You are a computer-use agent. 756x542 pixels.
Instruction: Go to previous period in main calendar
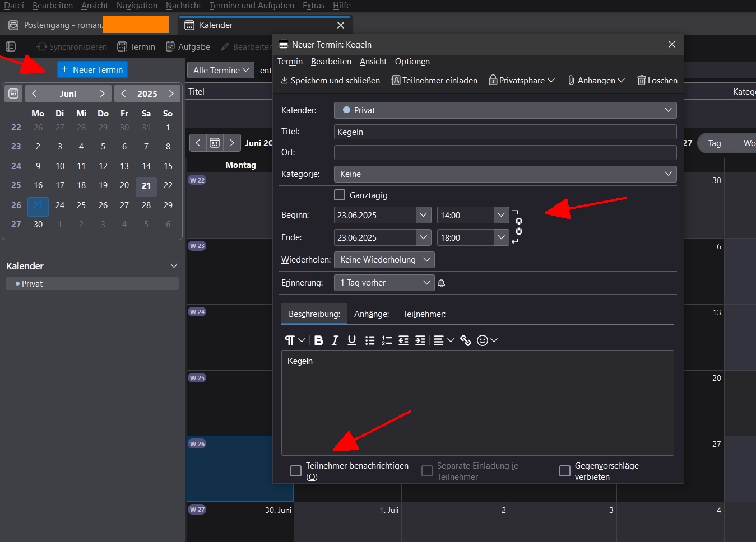[x=198, y=143]
